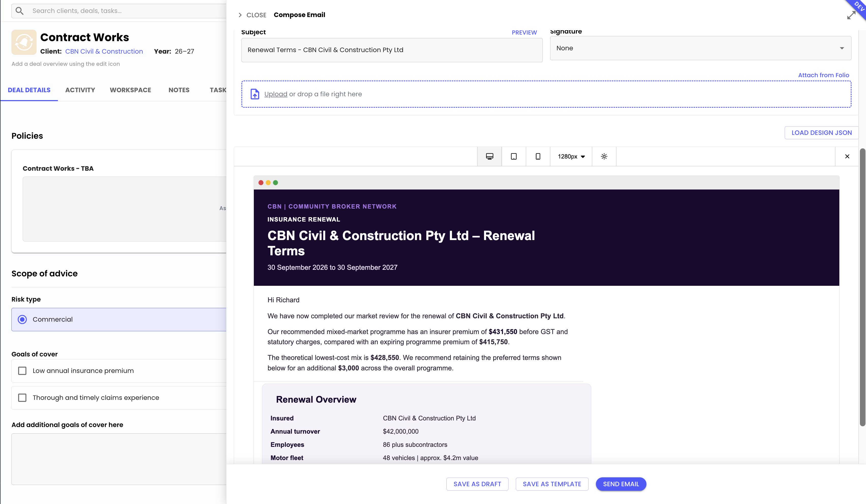
Task: Click Save as Template button
Action: (x=552, y=484)
